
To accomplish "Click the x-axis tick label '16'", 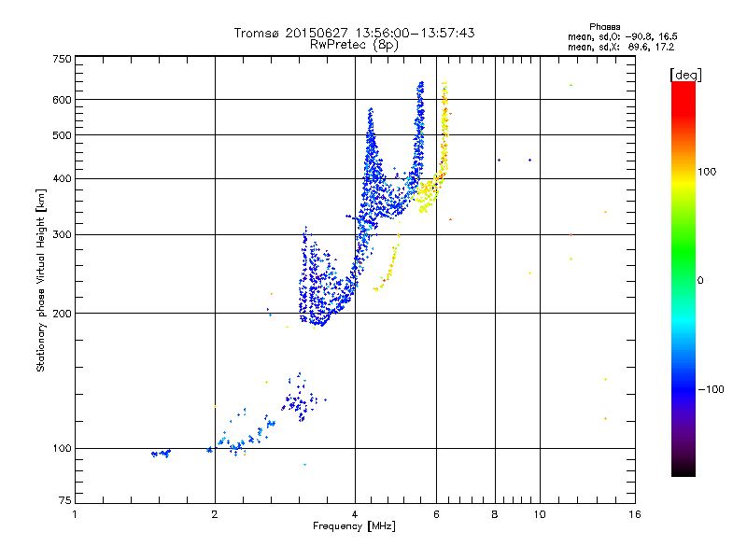I will click(635, 514).
